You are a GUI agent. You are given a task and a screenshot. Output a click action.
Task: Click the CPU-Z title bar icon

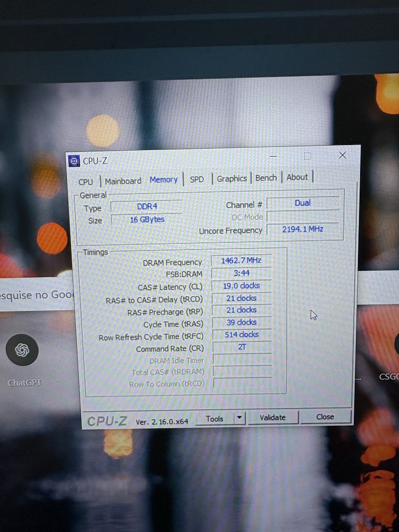[x=74, y=161]
